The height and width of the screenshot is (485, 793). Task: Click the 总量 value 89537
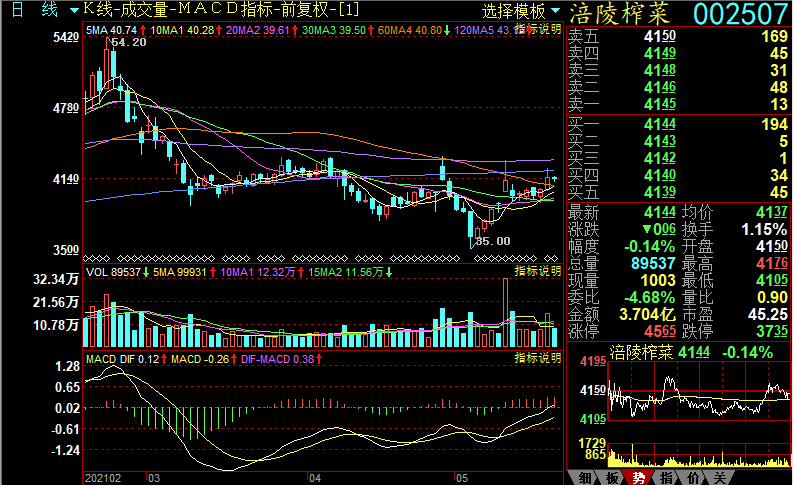(653, 263)
